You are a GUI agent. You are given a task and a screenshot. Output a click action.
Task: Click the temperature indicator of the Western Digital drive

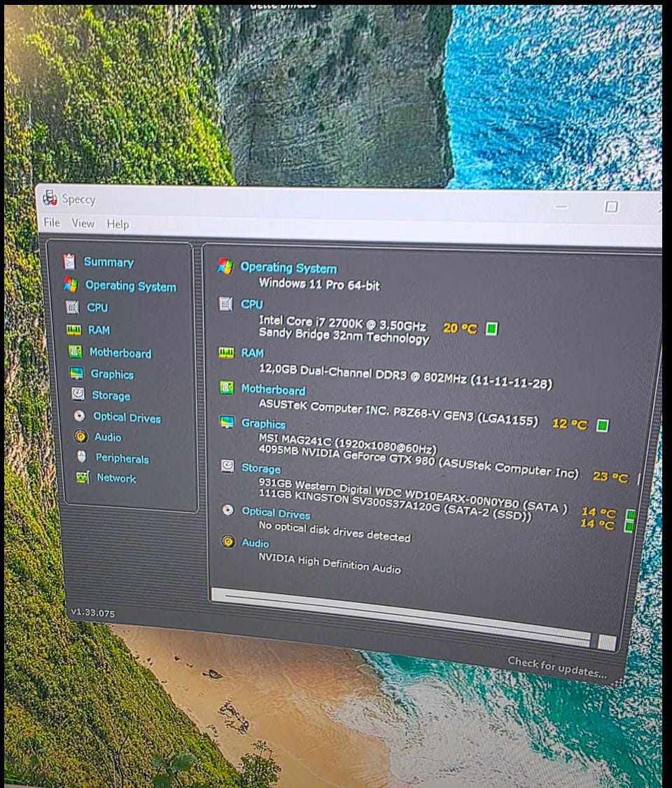[630, 514]
